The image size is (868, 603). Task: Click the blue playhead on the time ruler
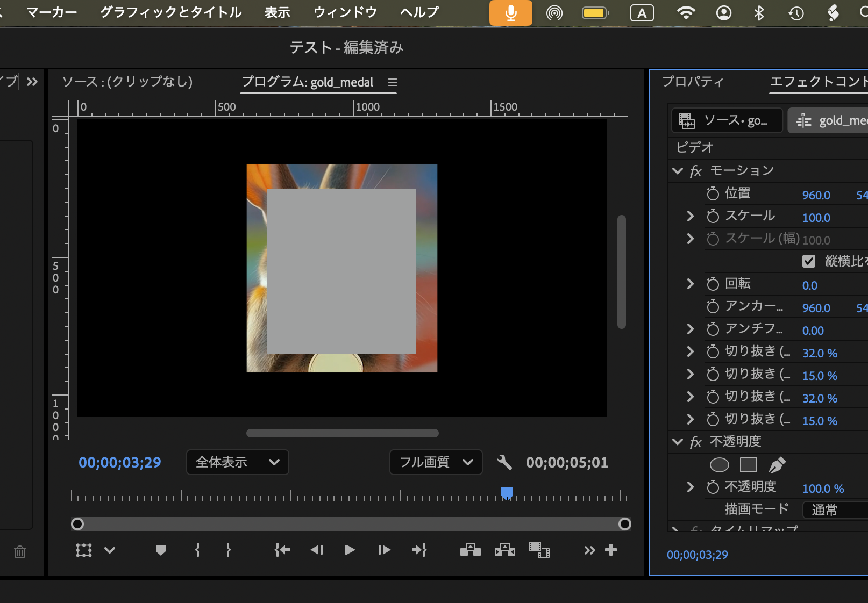click(x=507, y=492)
